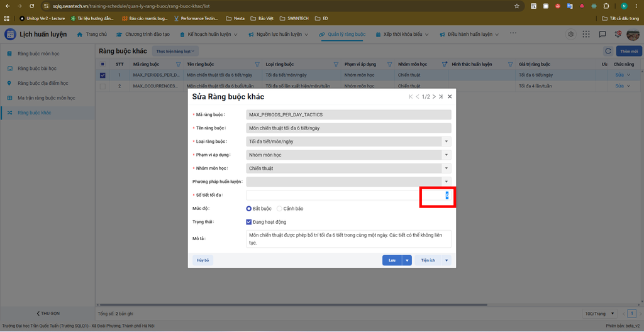Image resolution: width=644 pixels, height=332 pixels.
Task: Expand the Sửa action menu in row 1
Action: coord(628,75)
